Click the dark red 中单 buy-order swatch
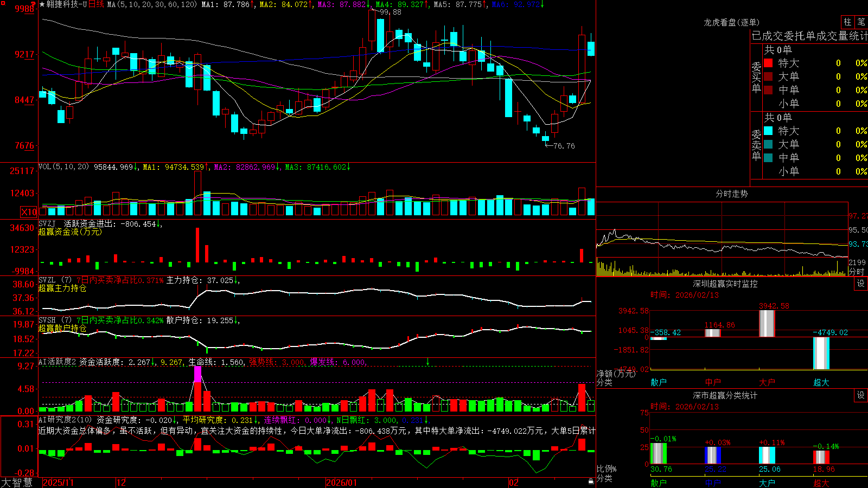868x488 pixels. (768, 90)
